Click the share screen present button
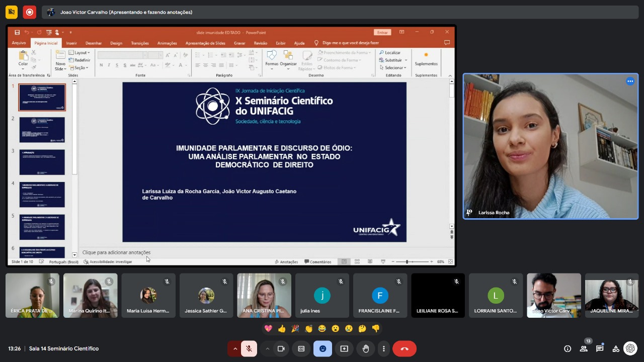The width and height of the screenshot is (644, 362). tap(344, 348)
